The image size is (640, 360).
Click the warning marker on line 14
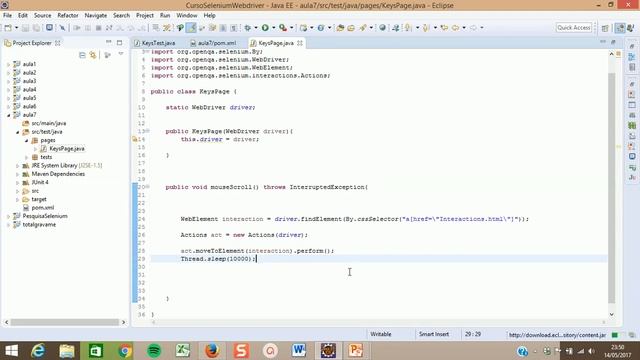click(x=135, y=139)
